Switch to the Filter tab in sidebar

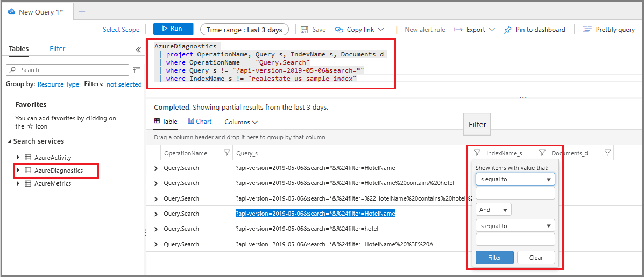coord(58,48)
